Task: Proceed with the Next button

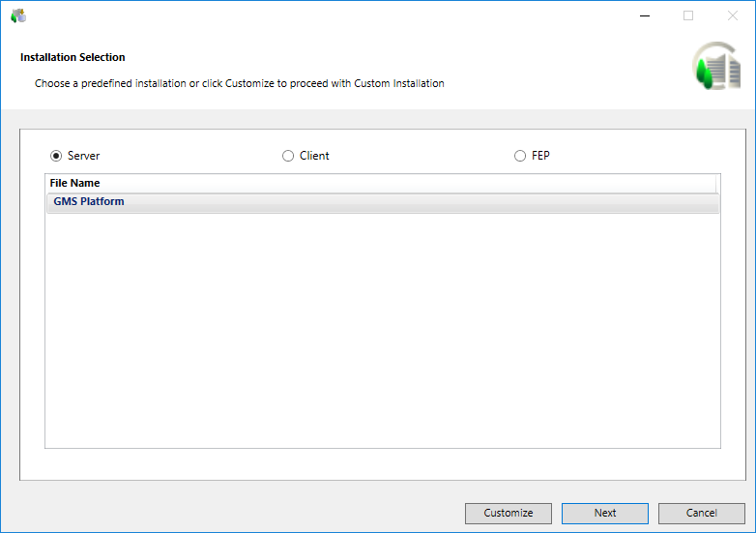Action: 605,513
